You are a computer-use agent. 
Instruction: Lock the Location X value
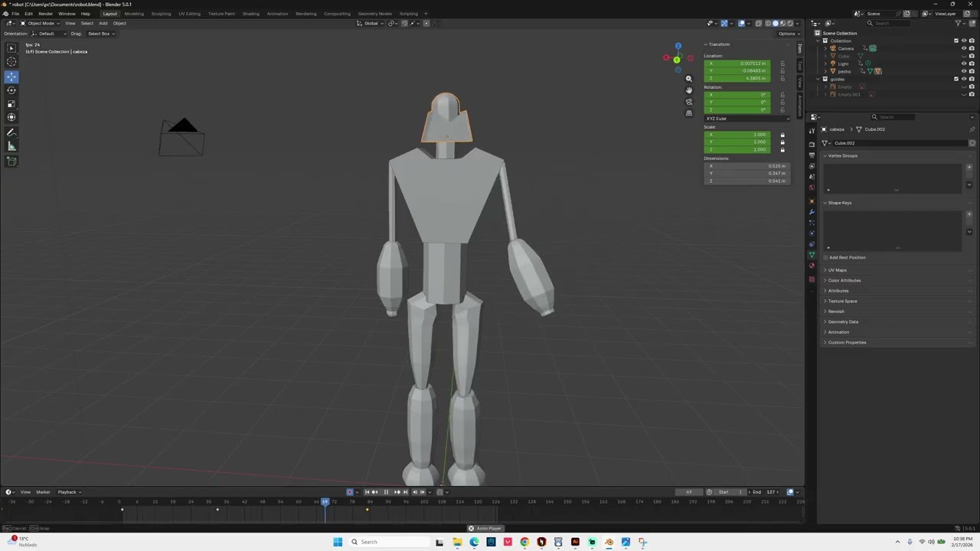pyautogui.click(x=782, y=64)
